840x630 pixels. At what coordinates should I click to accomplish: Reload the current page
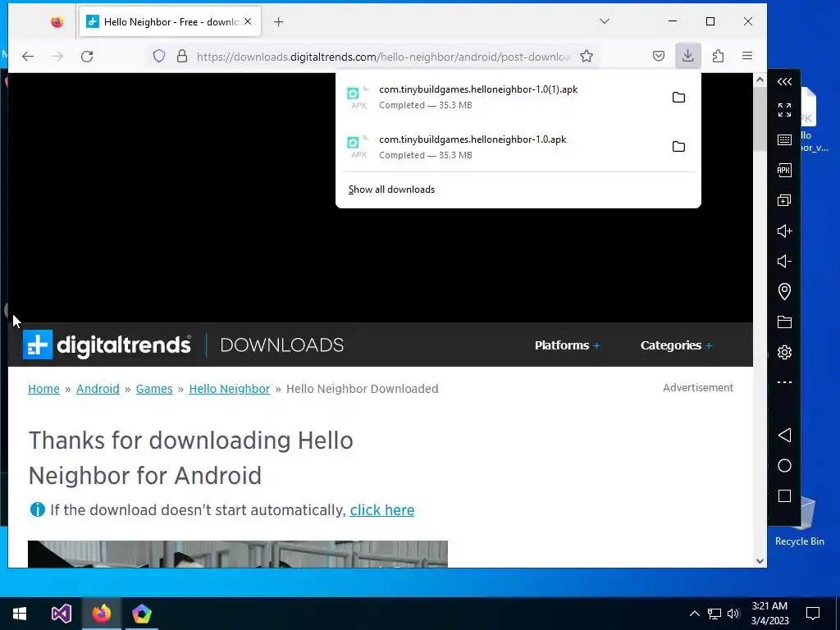(87, 57)
